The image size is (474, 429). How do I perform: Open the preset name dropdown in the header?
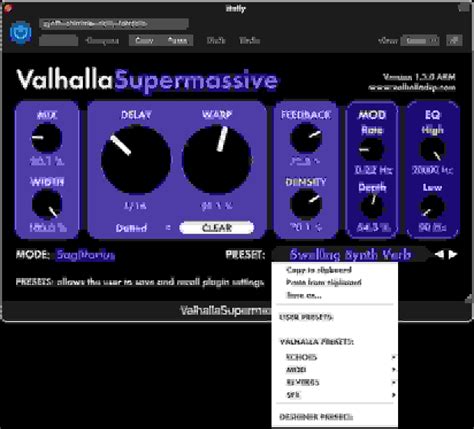click(x=114, y=24)
